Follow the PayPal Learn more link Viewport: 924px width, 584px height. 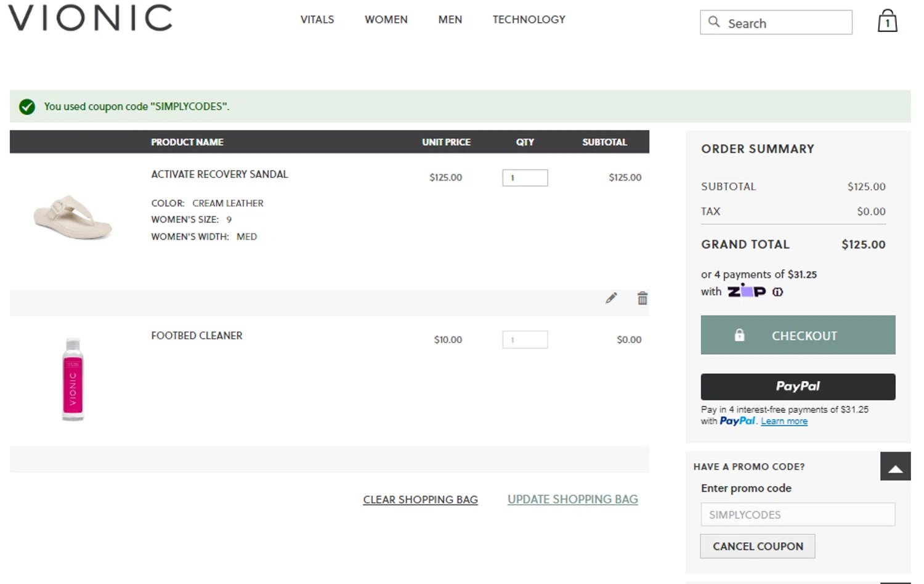pyautogui.click(x=784, y=421)
